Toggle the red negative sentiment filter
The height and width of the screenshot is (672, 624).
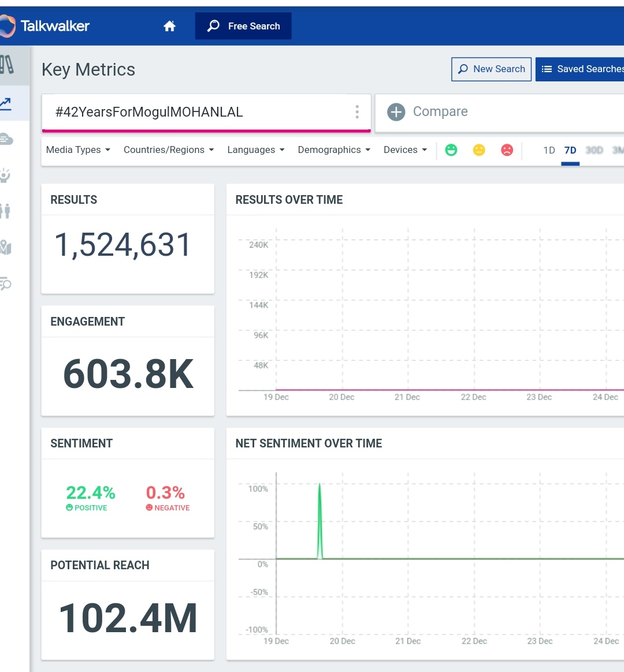point(507,150)
